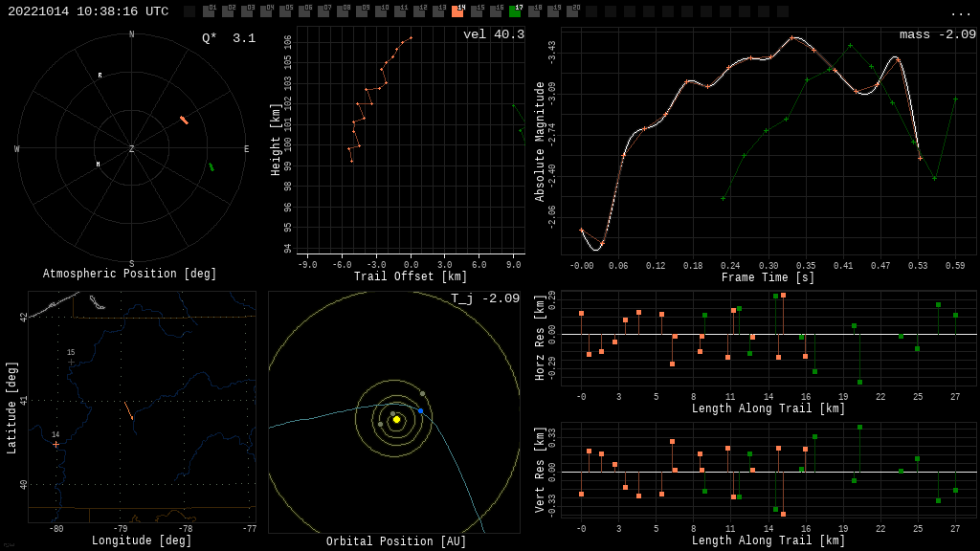Select station indicator 09 in top bar

pyautogui.click(x=361, y=11)
